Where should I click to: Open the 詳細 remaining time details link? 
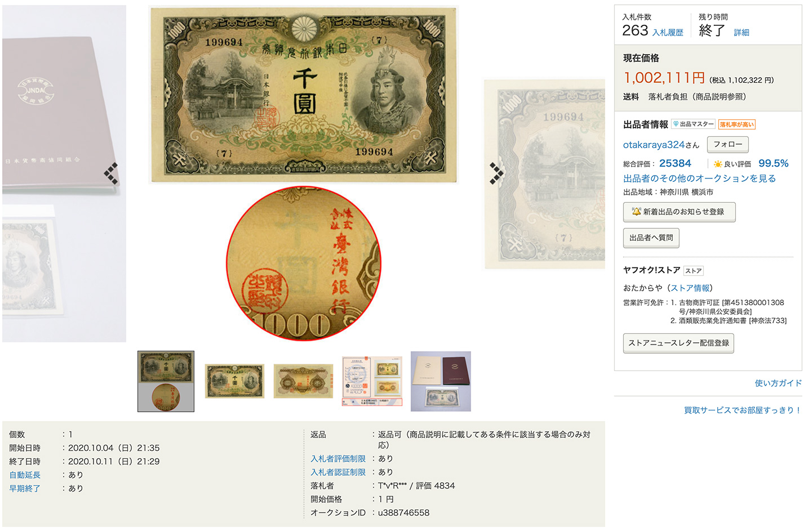coord(741,33)
